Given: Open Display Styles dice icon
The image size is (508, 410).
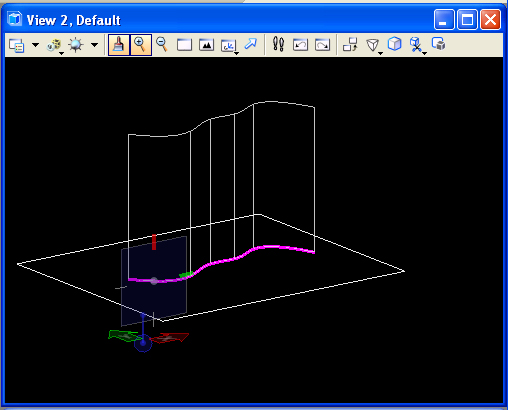Looking at the screenshot, I should (54, 45).
